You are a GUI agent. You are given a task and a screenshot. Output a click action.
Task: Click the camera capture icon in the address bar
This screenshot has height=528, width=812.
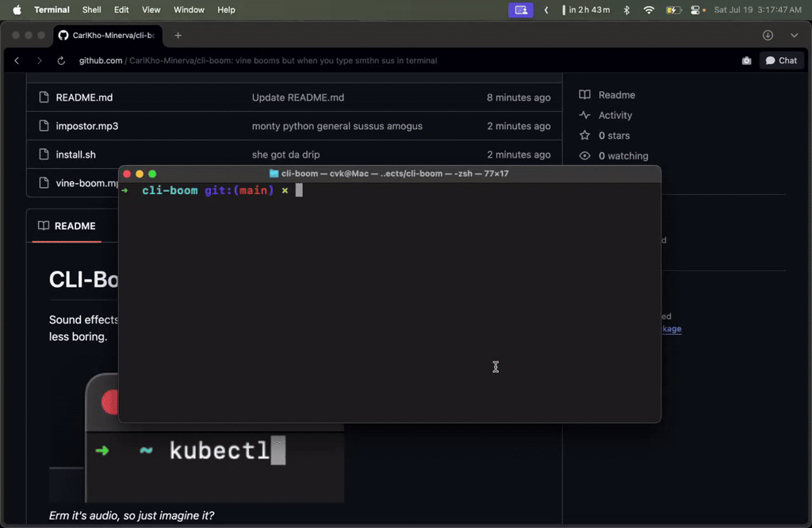point(745,60)
